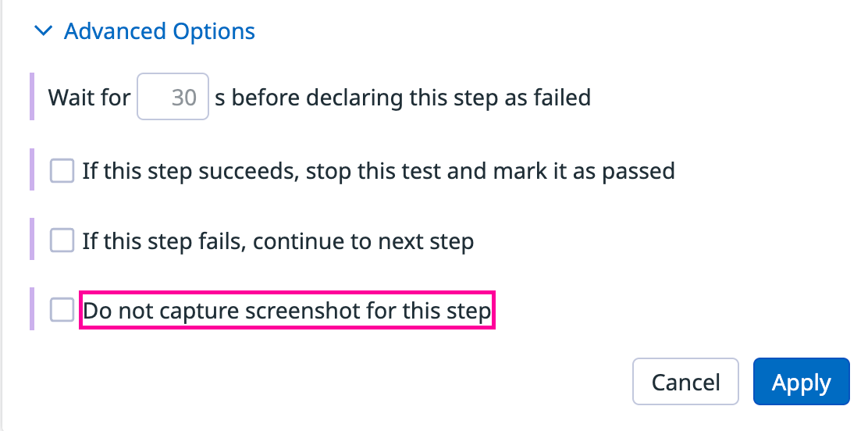Click "Do not capture screenshot for this step" label

click(287, 311)
